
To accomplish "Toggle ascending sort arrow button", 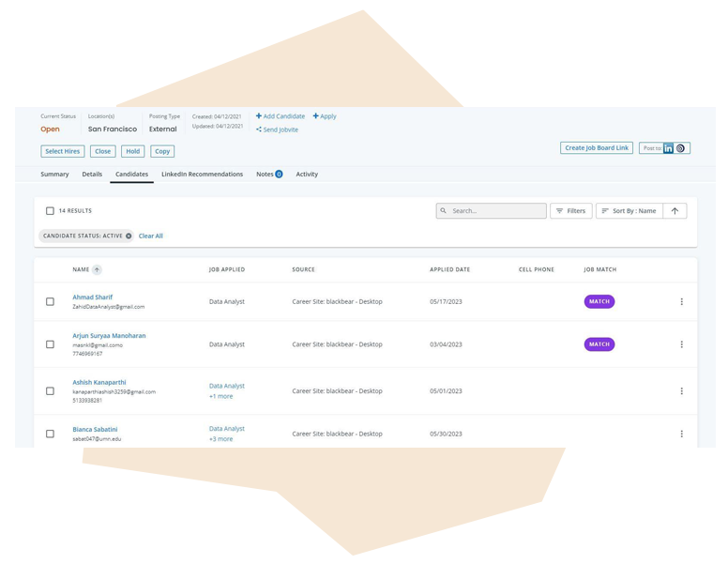I will (675, 211).
